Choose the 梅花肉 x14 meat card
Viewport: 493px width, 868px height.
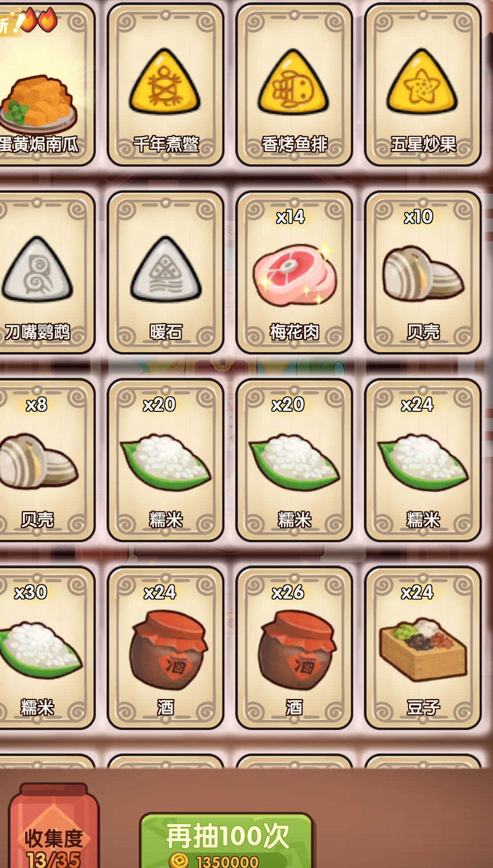click(294, 272)
